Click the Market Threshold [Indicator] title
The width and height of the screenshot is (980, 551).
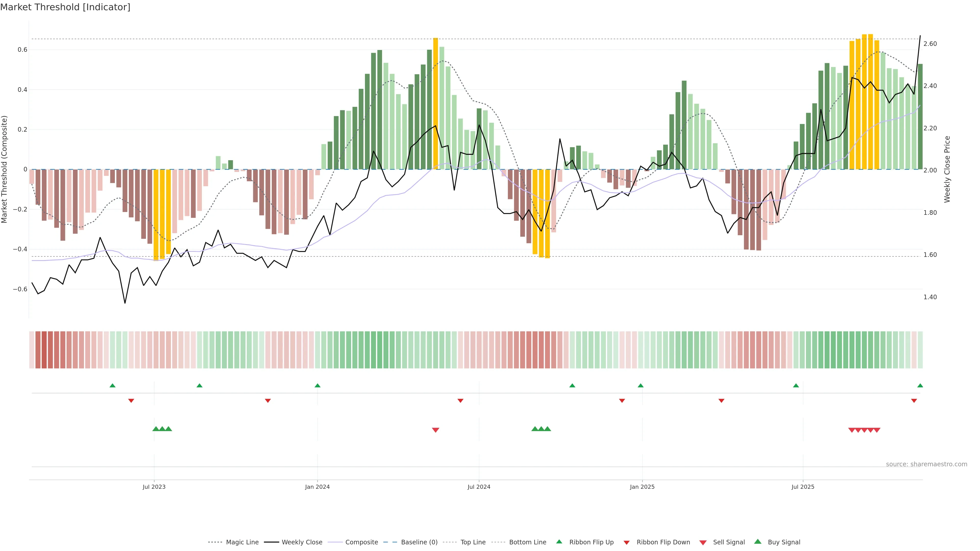point(65,7)
